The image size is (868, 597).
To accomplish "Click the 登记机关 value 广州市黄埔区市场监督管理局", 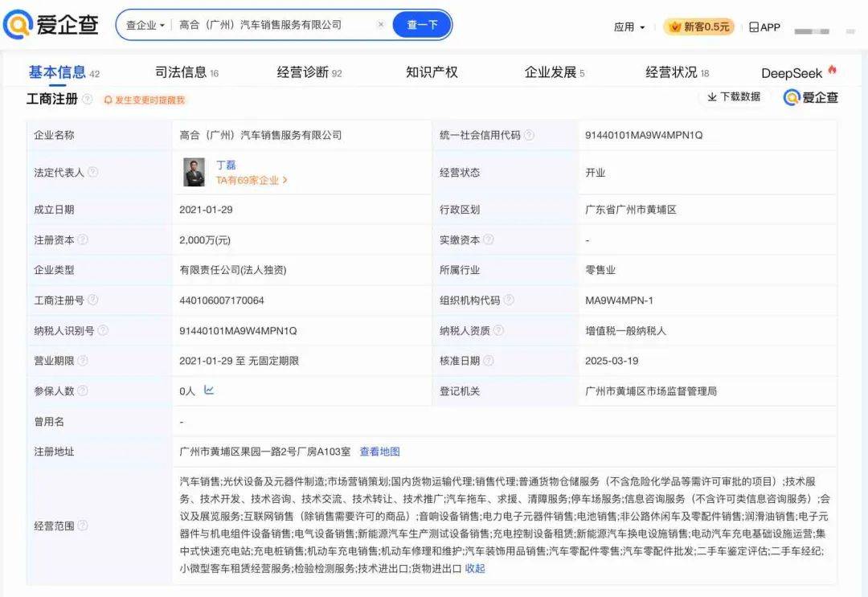I will point(651,391).
